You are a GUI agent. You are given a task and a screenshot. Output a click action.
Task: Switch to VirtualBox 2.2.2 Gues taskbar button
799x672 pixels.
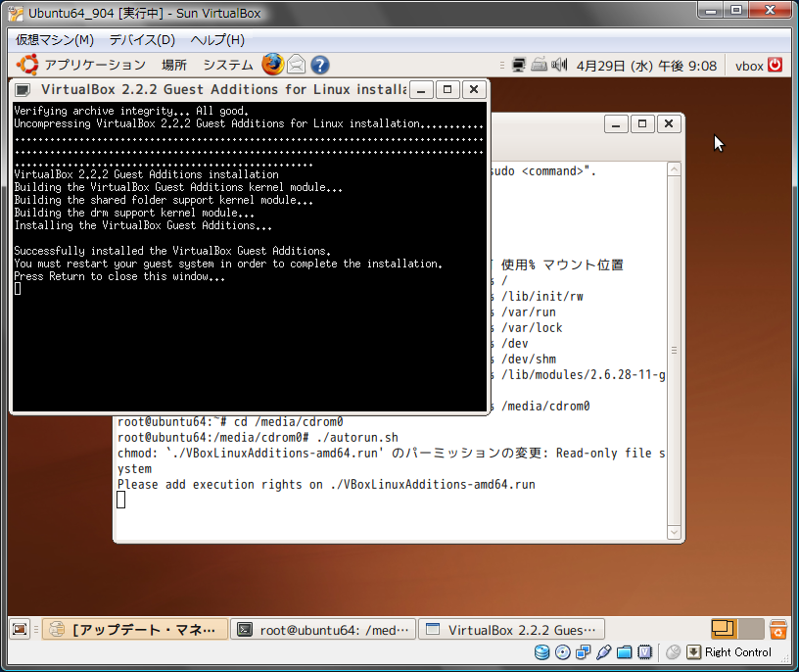click(511, 629)
